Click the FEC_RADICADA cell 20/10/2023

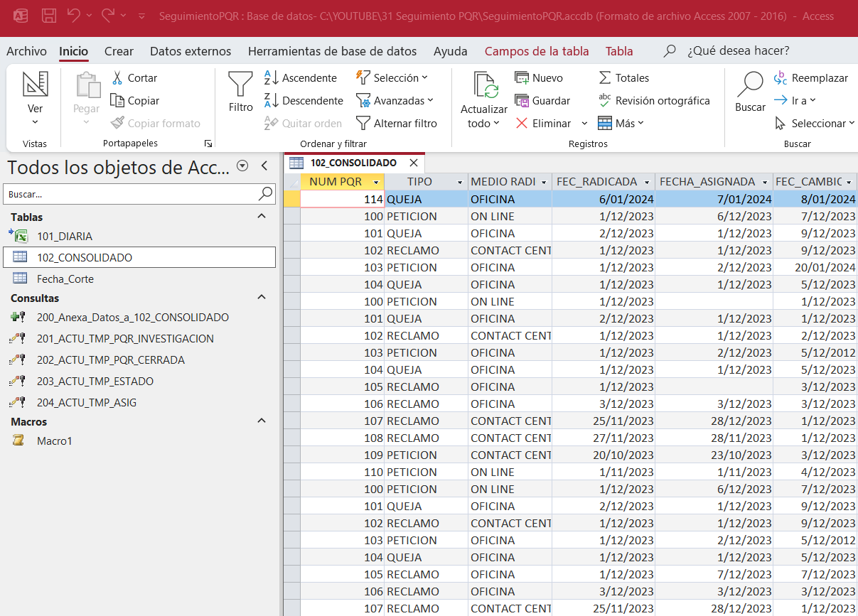coord(603,455)
